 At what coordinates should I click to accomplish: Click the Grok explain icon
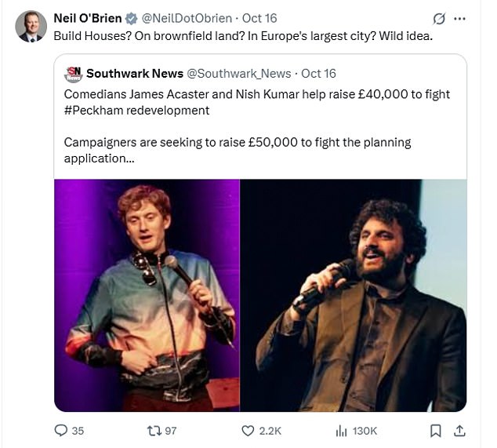pyautogui.click(x=440, y=19)
